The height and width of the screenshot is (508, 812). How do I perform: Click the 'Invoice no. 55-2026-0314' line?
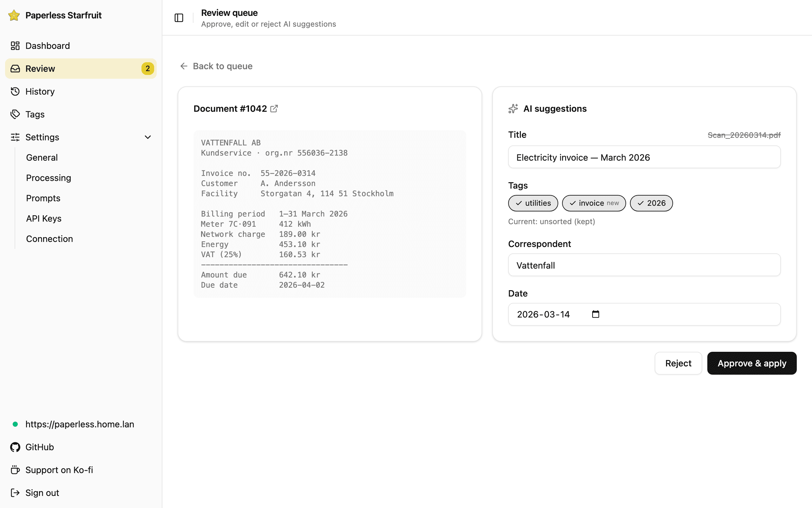tap(258, 173)
